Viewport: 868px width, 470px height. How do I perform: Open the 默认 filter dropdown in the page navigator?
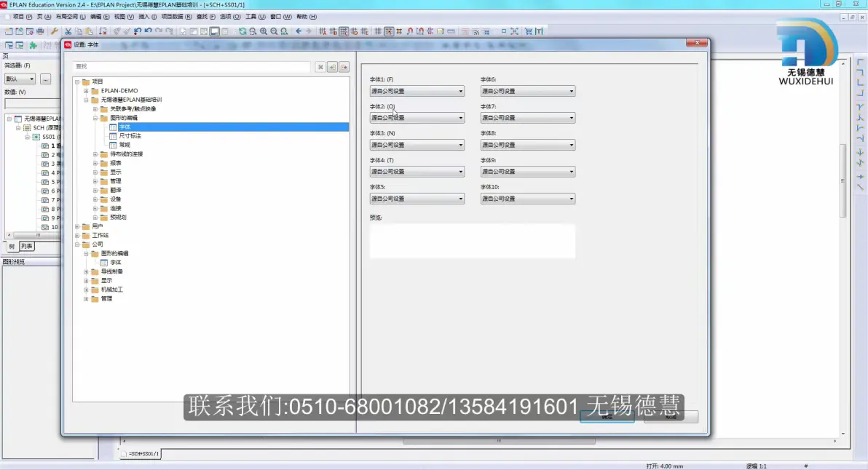click(20, 79)
